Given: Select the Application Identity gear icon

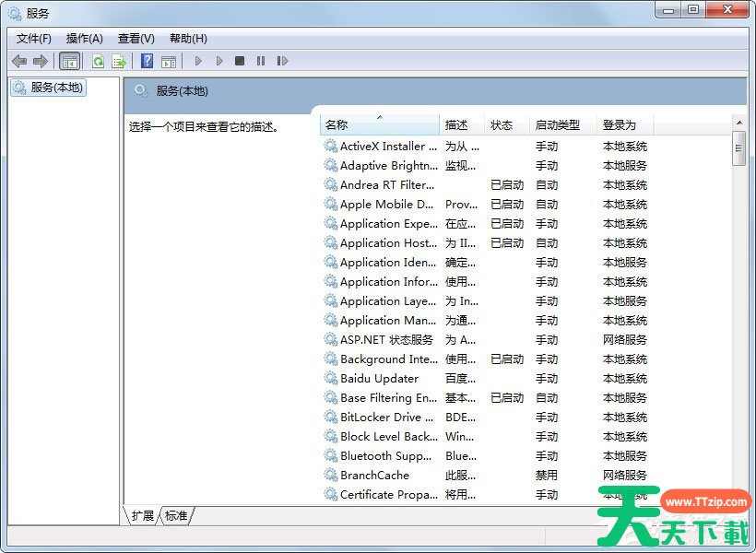Looking at the screenshot, I should pyautogui.click(x=331, y=262).
